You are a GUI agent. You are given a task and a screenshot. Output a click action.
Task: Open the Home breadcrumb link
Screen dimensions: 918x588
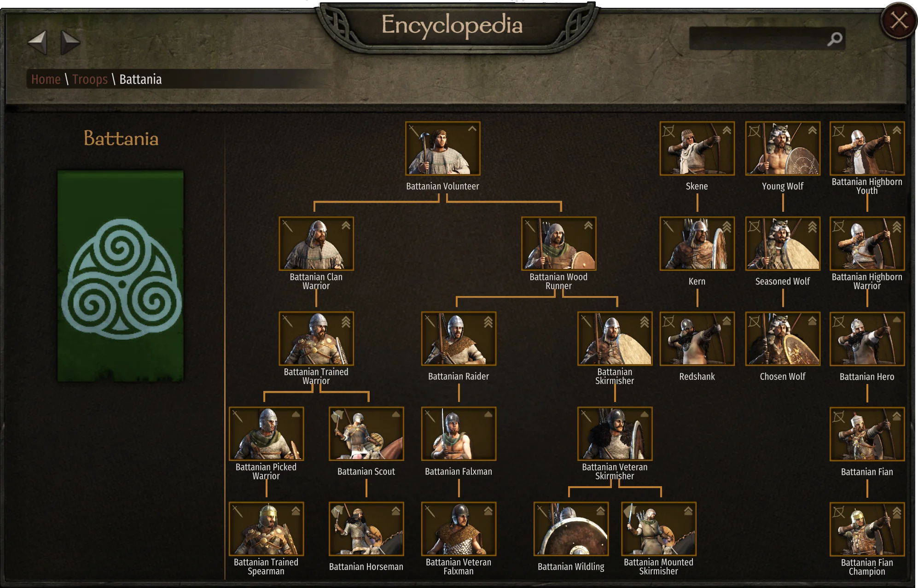tap(46, 79)
